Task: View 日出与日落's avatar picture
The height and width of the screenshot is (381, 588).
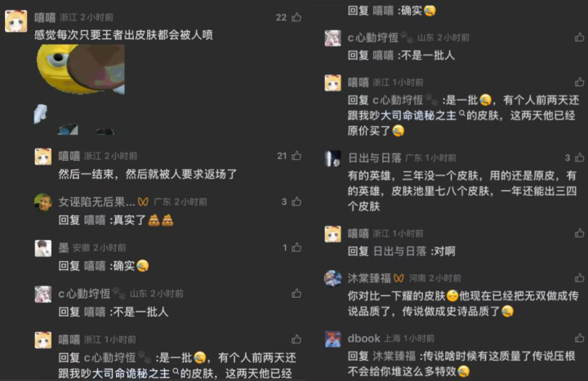Action: tap(332, 158)
